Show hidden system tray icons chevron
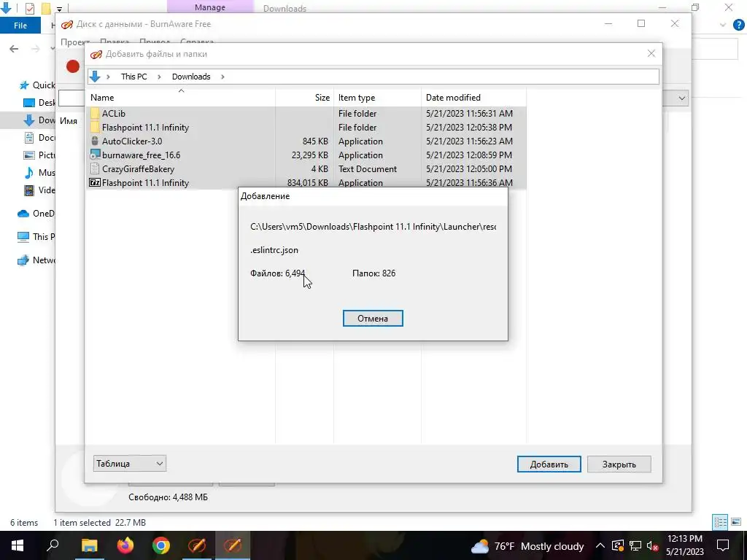Viewport: 747px width, 560px height. click(x=600, y=546)
